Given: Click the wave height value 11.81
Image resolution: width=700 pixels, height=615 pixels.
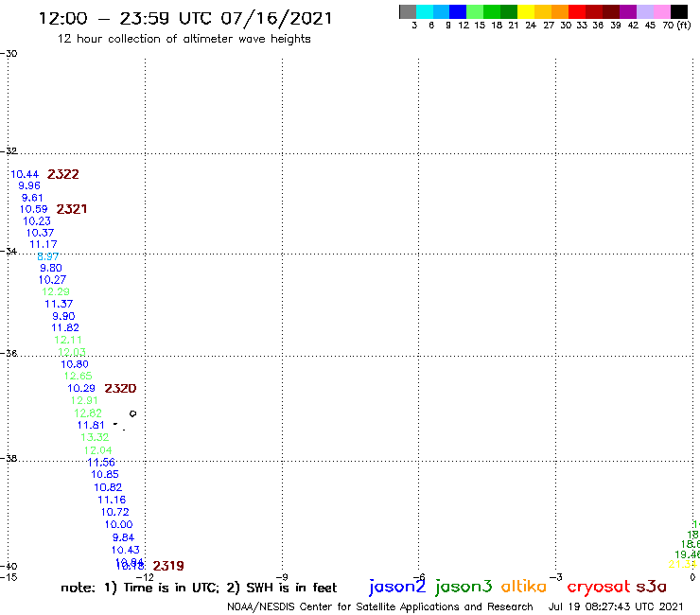Looking at the screenshot, I should (91, 425).
